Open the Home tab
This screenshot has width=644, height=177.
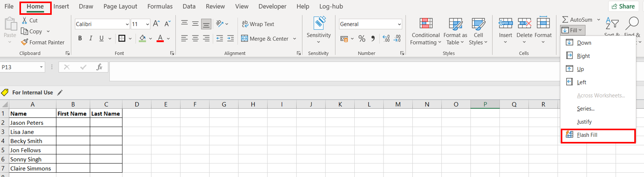click(35, 7)
